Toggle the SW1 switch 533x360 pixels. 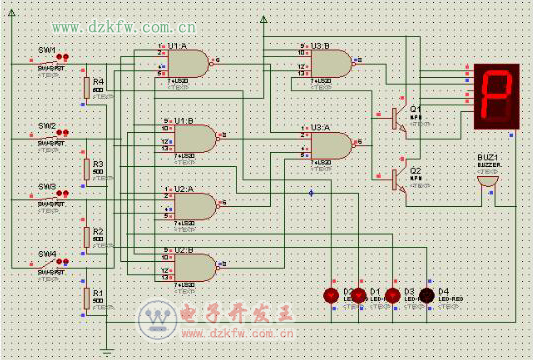coord(50,61)
